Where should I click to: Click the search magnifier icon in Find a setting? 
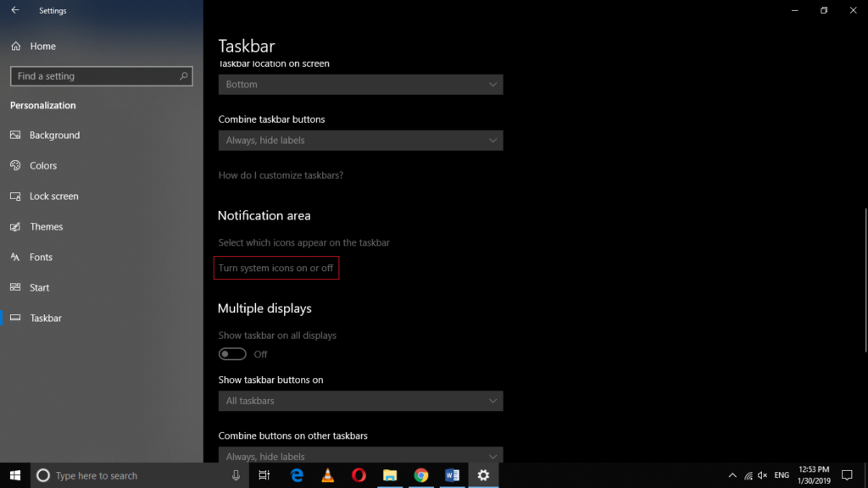pyautogui.click(x=183, y=75)
